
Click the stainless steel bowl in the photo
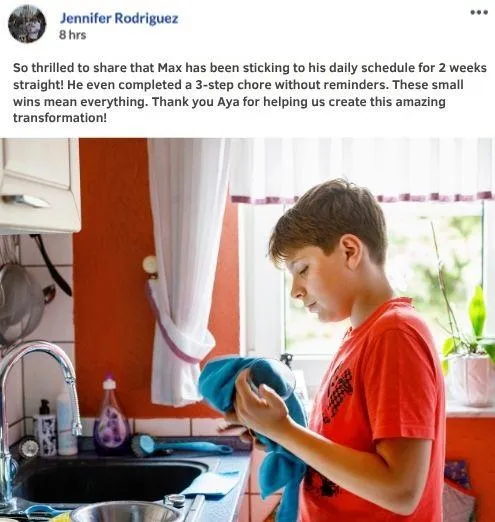[x=125, y=512]
